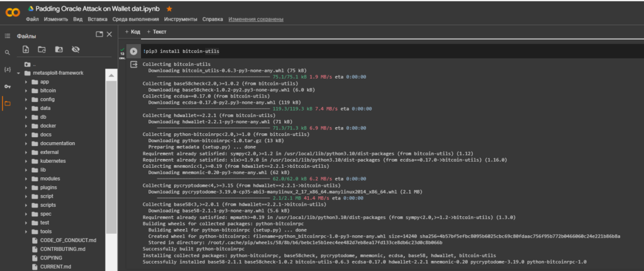
Task: Select the modules folder
Action: click(50, 179)
